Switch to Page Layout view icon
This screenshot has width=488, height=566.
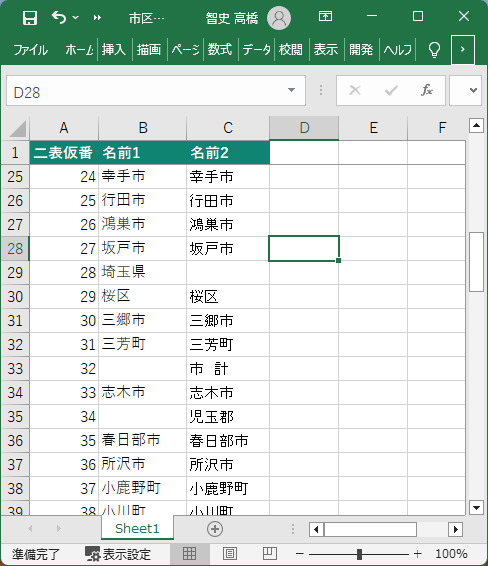click(230, 553)
